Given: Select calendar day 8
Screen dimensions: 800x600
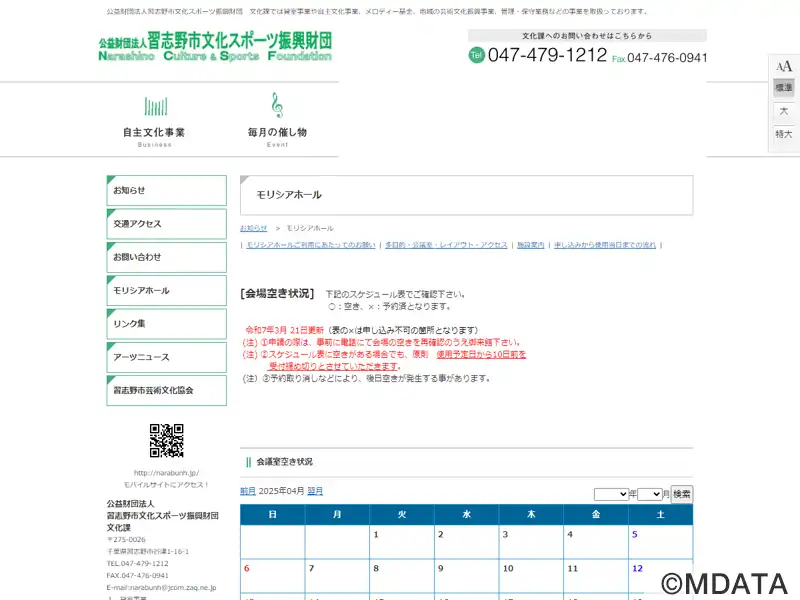Looking at the screenshot, I should 402,576.
